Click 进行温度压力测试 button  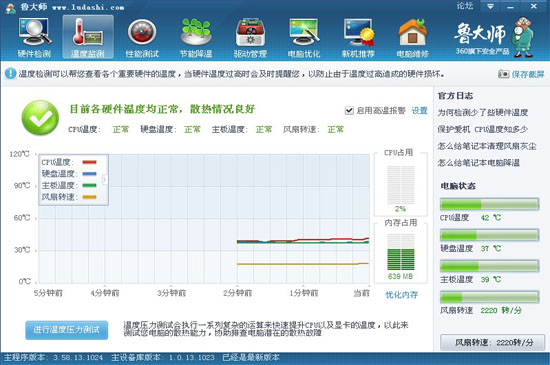(67, 330)
